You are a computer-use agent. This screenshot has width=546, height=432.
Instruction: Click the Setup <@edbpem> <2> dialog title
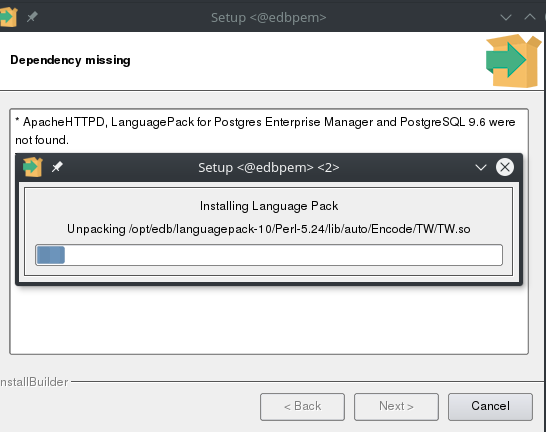coord(268,168)
